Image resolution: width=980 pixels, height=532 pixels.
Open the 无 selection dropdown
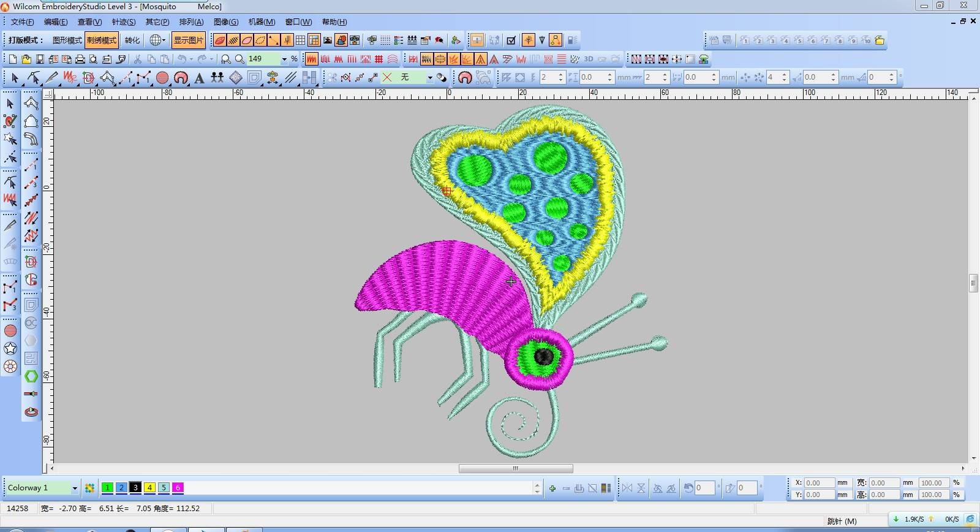point(430,78)
